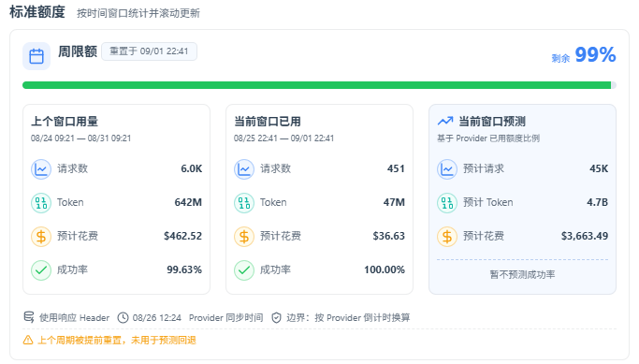The image size is (639, 364).
Task: Click the green checkmark icon for 99.63% 成功率
Action: click(x=41, y=270)
